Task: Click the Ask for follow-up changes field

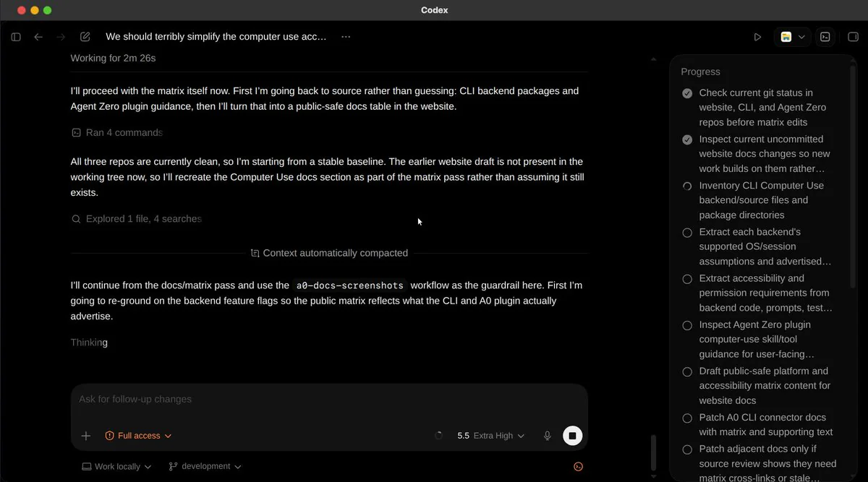Action: (x=329, y=400)
